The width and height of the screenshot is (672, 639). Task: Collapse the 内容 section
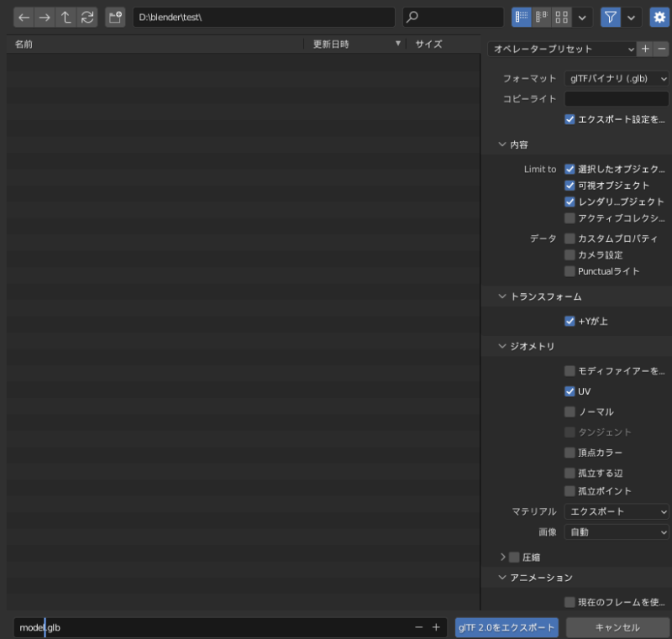click(502, 144)
